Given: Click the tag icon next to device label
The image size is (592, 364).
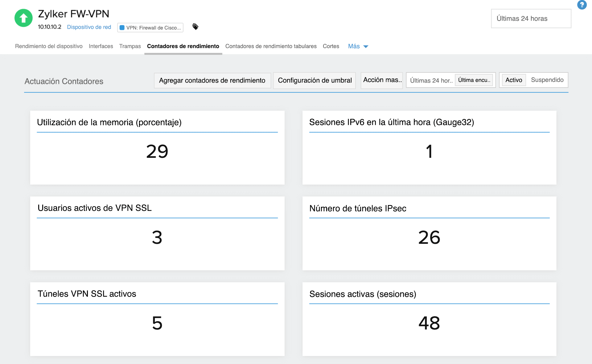Looking at the screenshot, I should pyautogui.click(x=195, y=27).
